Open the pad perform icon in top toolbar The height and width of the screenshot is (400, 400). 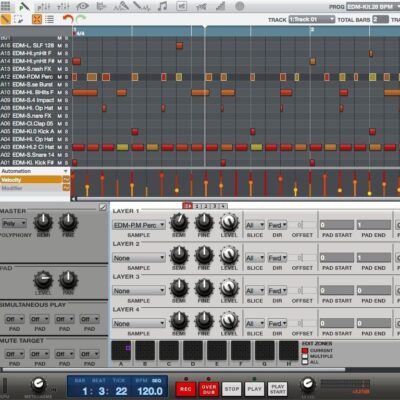(x=201, y=6)
